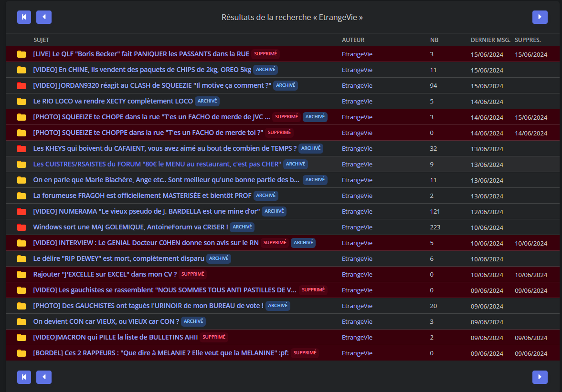The image size is (562, 392).
Task: Click red folder icon of Windows MAJ topic
Action: (x=21, y=227)
